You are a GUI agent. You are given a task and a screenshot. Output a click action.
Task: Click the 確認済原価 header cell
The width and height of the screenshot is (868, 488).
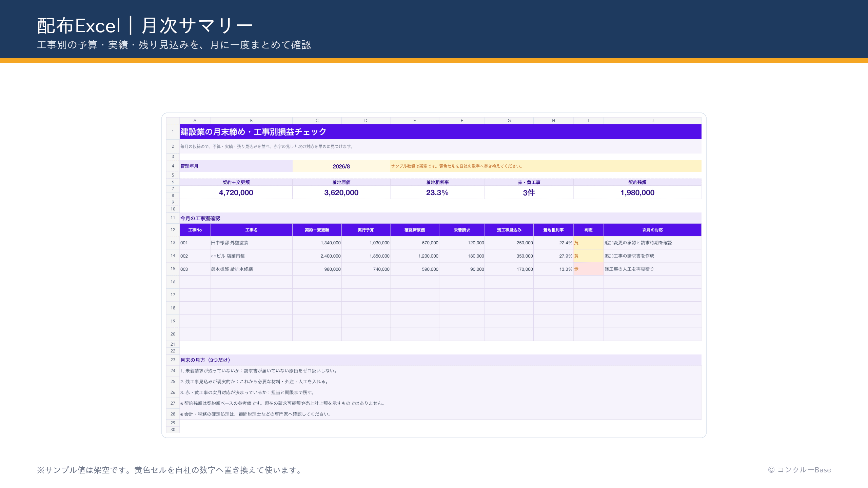415,230
